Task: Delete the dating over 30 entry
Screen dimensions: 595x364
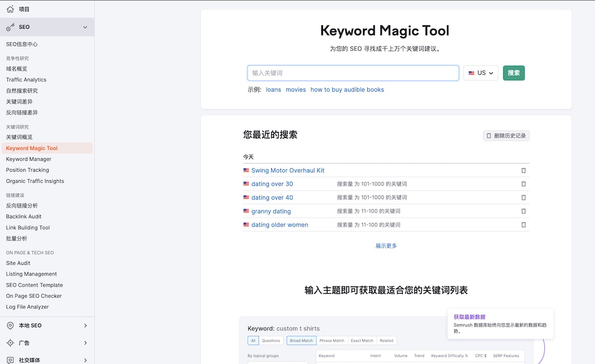Action: (x=524, y=184)
